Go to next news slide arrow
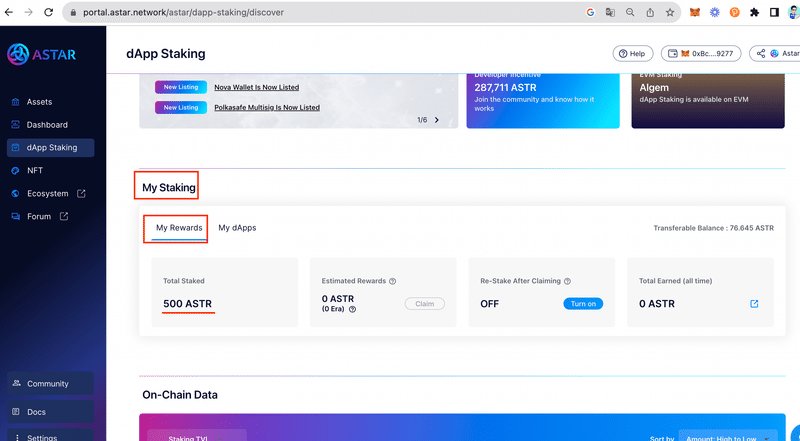The image size is (800, 441). click(437, 120)
